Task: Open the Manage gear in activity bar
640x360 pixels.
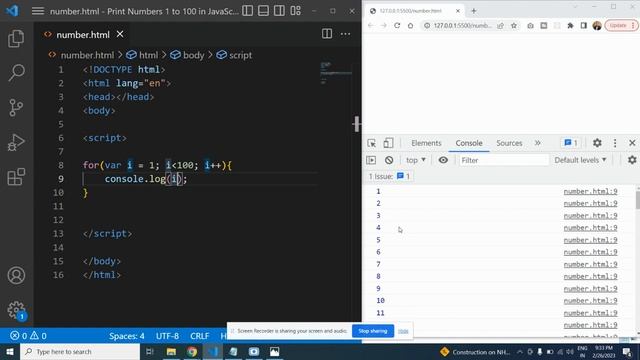Action: (x=16, y=310)
